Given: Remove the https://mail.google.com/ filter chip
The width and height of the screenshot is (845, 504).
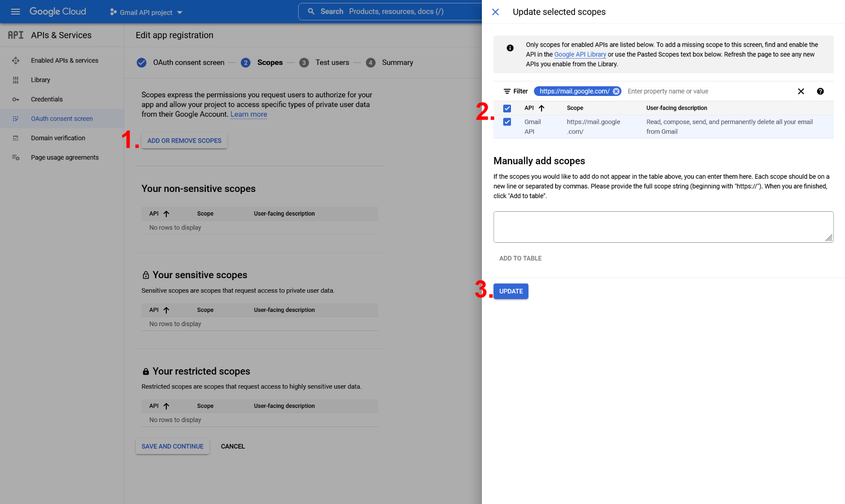Looking at the screenshot, I should click(616, 92).
